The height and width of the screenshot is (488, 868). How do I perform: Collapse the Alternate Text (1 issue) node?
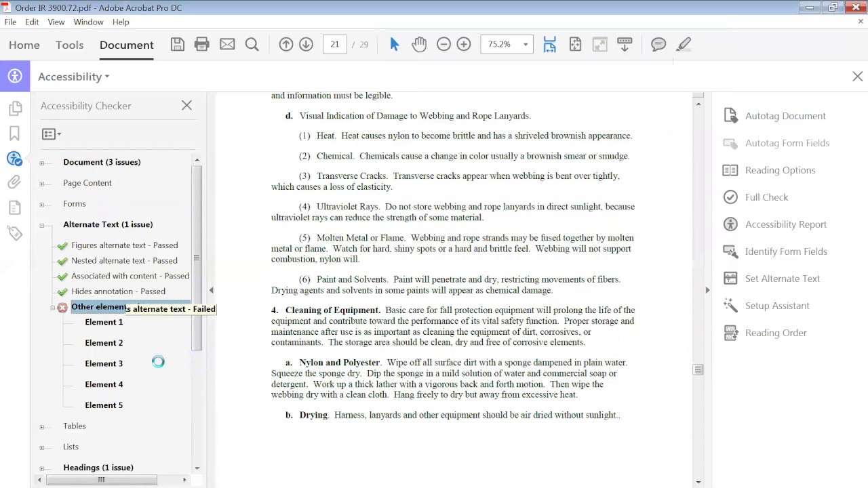(41, 225)
